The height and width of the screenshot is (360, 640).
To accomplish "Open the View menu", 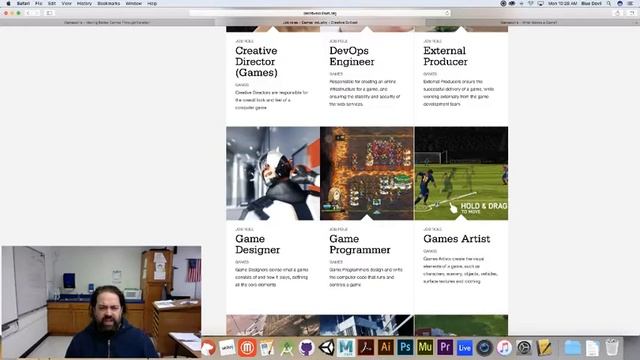I will click(67, 3).
